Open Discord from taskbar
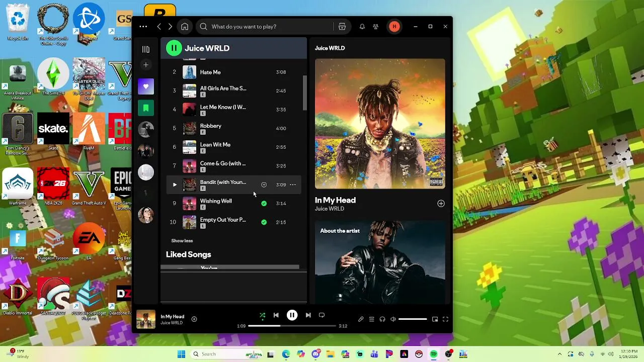The height and width of the screenshot is (362, 644). coord(315,354)
